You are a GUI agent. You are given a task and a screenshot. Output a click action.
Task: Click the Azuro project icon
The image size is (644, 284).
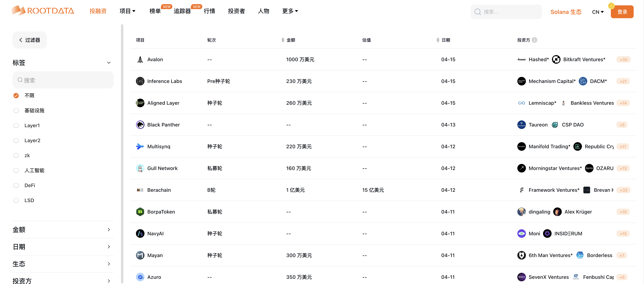tap(140, 277)
